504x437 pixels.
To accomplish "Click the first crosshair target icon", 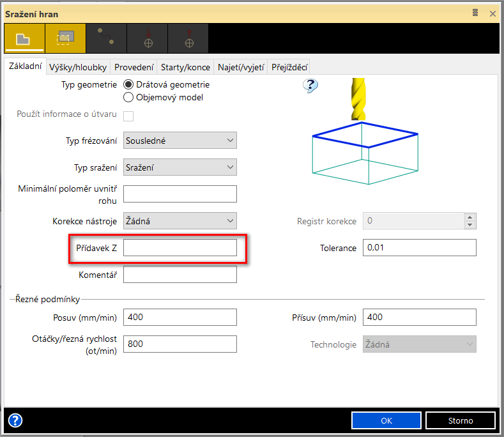I will 147,38.
